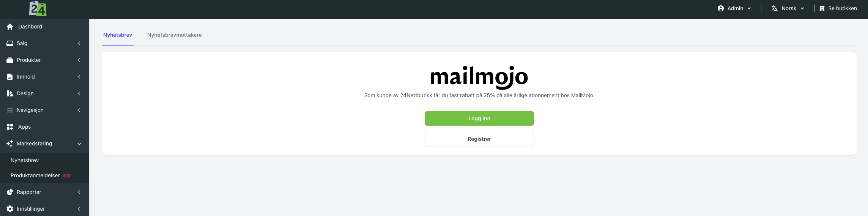Click the Innstillinger gear icon
The height and width of the screenshot is (216, 868).
[10, 209]
